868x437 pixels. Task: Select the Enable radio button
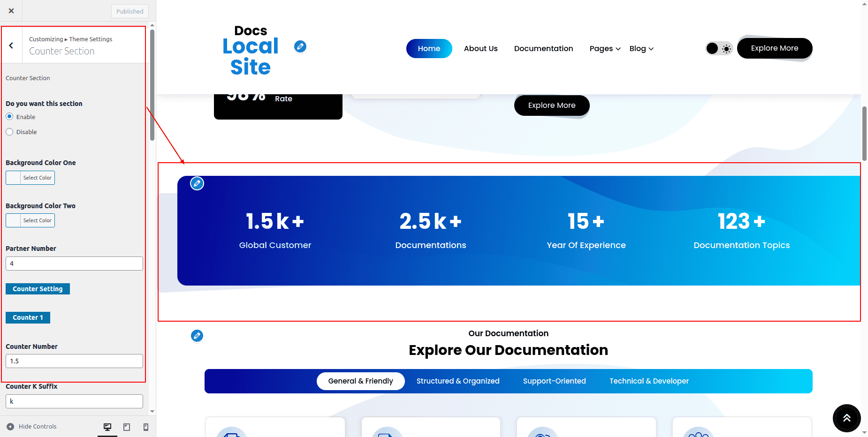(x=9, y=117)
